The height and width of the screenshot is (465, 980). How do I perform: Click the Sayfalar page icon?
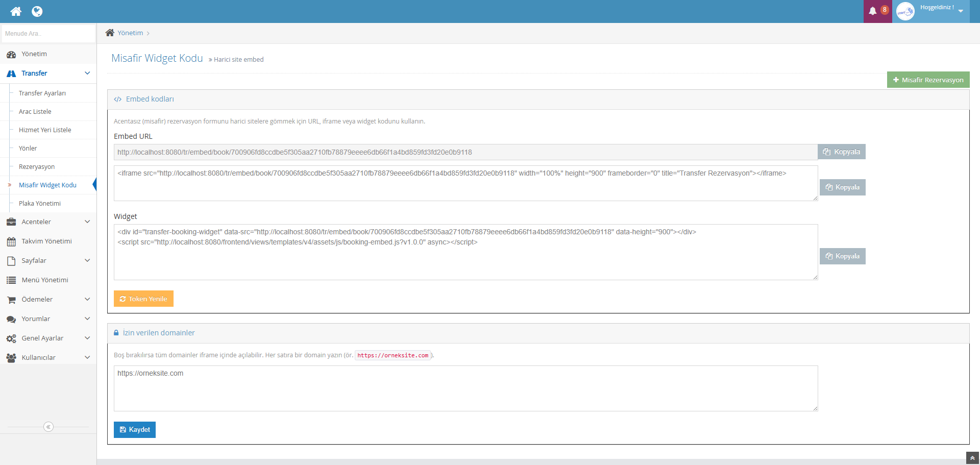coord(11,261)
